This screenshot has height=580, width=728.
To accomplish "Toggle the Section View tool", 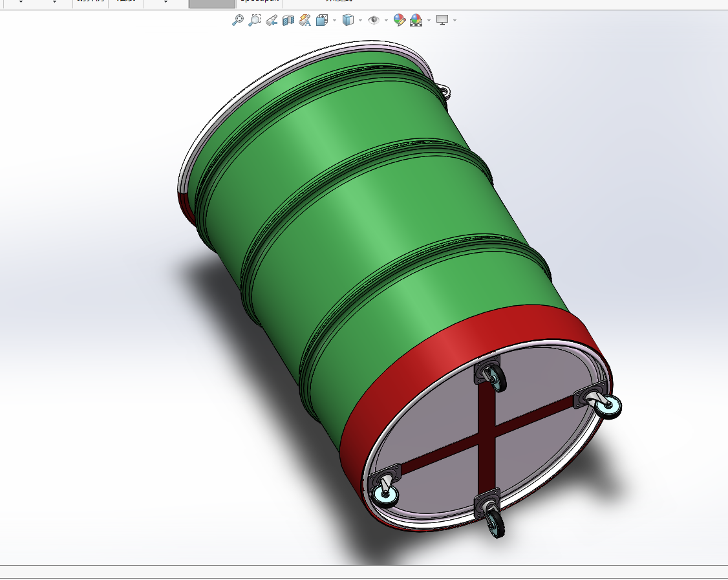I will coord(288,20).
